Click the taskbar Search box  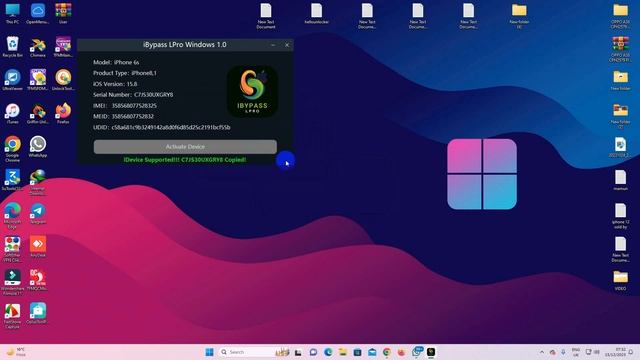point(254,352)
